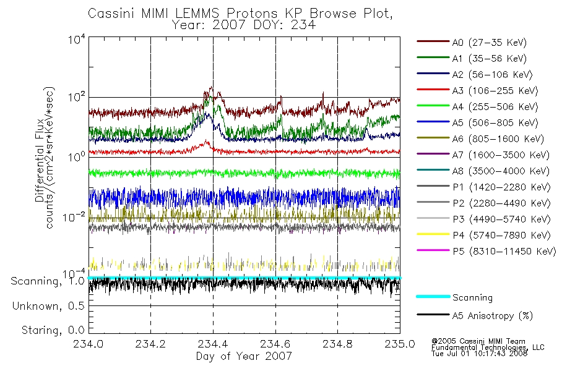Click the 10^2 y-axis tick label
Viewport: 588px width, 371px height.
77,97
